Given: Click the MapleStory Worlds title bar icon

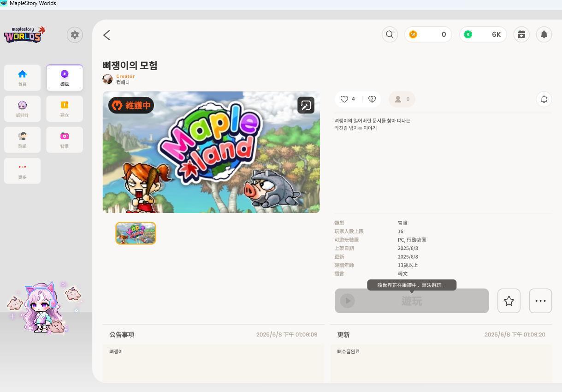Looking at the screenshot, I should 4,3.
